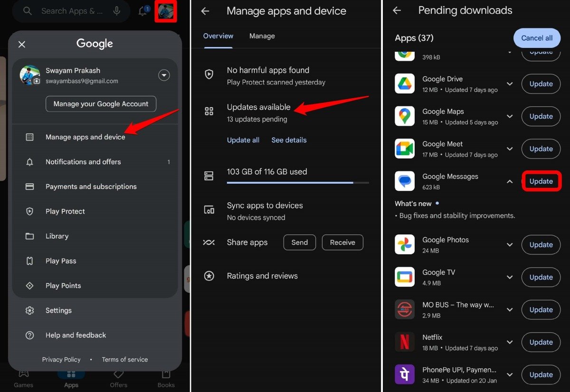Select the Library menu item
The width and height of the screenshot is (570, 392).
[x=57, y=236]
